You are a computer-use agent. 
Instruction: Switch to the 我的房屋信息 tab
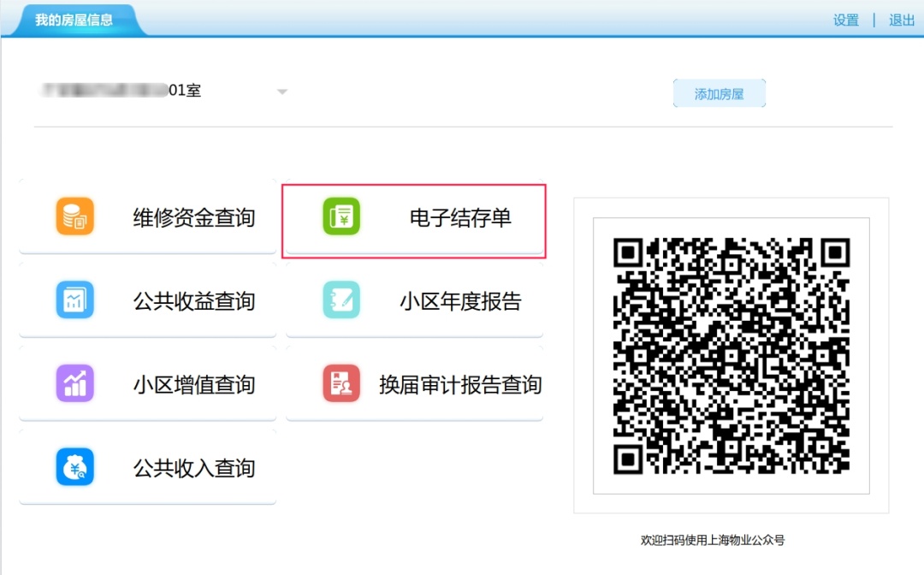pos(74,20)
